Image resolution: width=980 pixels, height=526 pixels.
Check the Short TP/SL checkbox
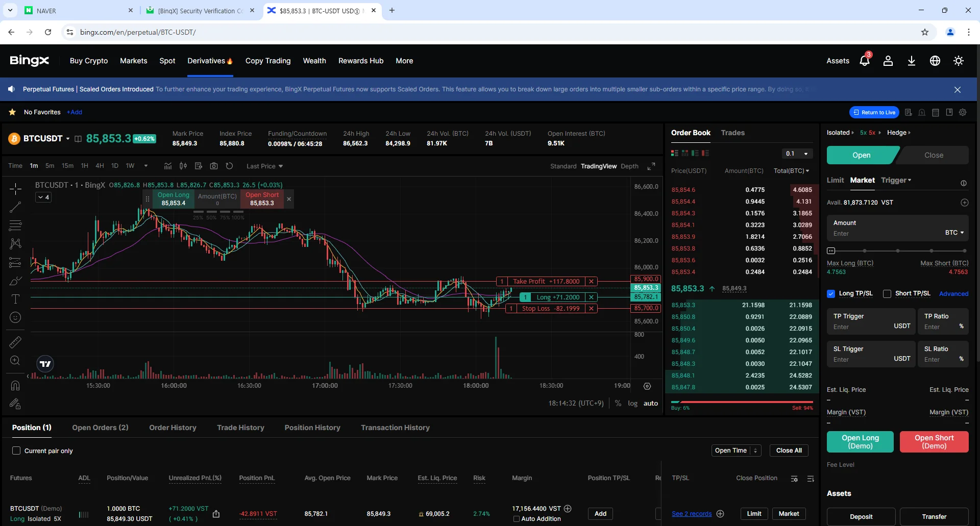click(x=887, y=293)
